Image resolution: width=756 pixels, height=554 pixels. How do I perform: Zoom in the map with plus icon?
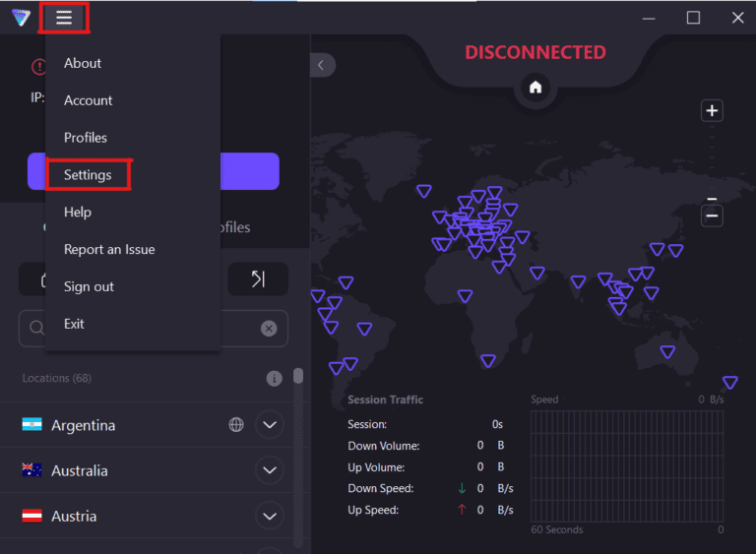click(712, 111)
